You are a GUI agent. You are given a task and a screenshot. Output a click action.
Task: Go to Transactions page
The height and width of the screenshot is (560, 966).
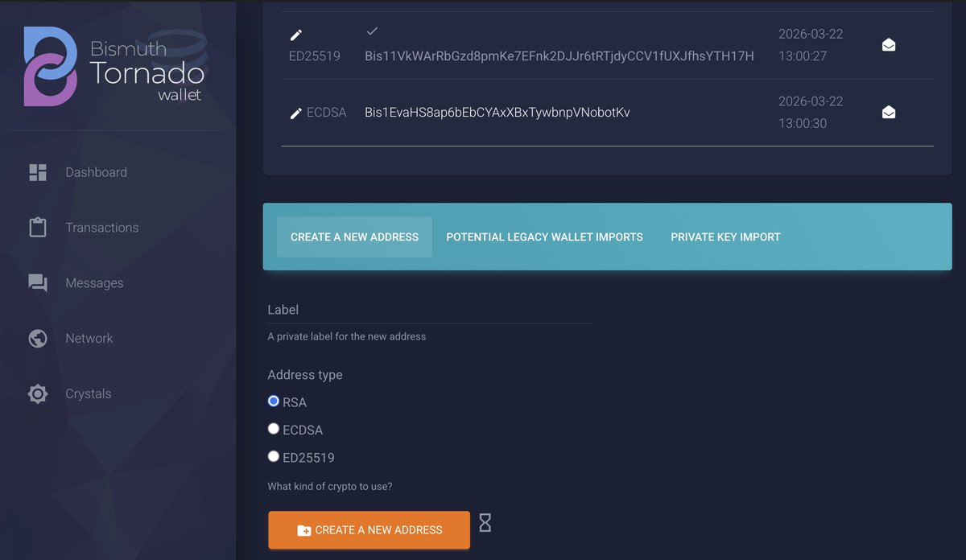click(x=102, y=228)
